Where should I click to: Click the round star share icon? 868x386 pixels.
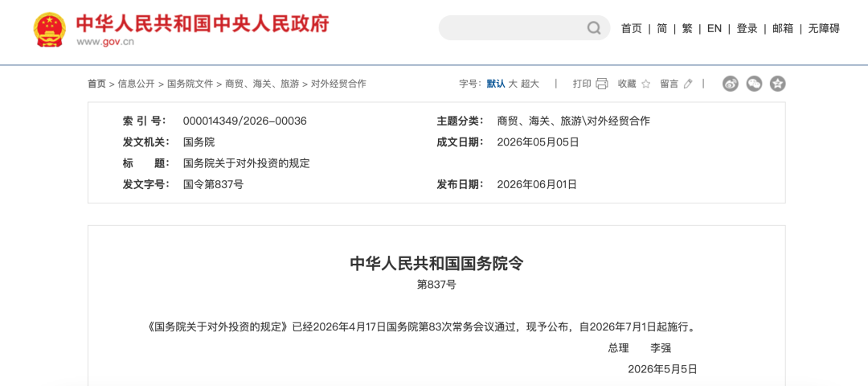(x=778, y=84)
